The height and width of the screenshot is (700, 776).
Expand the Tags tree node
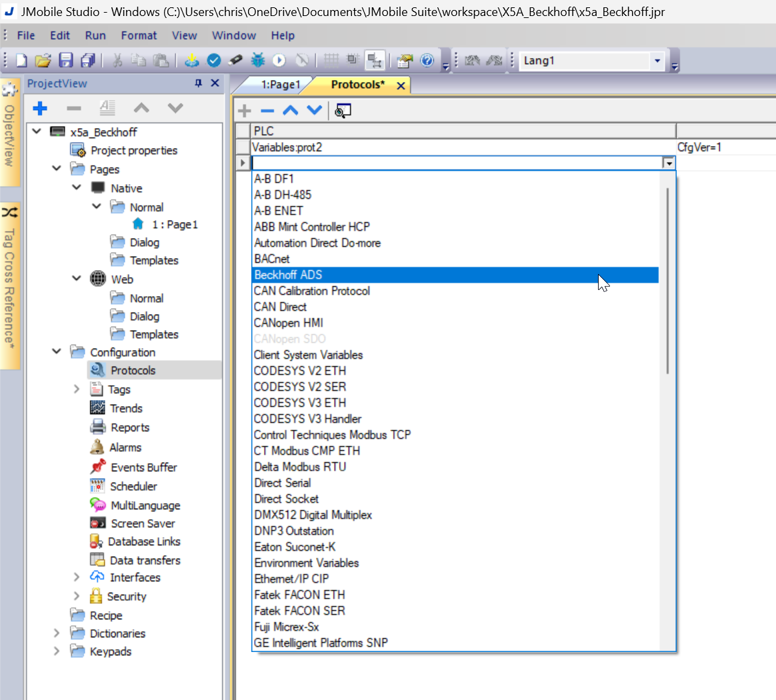point(77,389)
